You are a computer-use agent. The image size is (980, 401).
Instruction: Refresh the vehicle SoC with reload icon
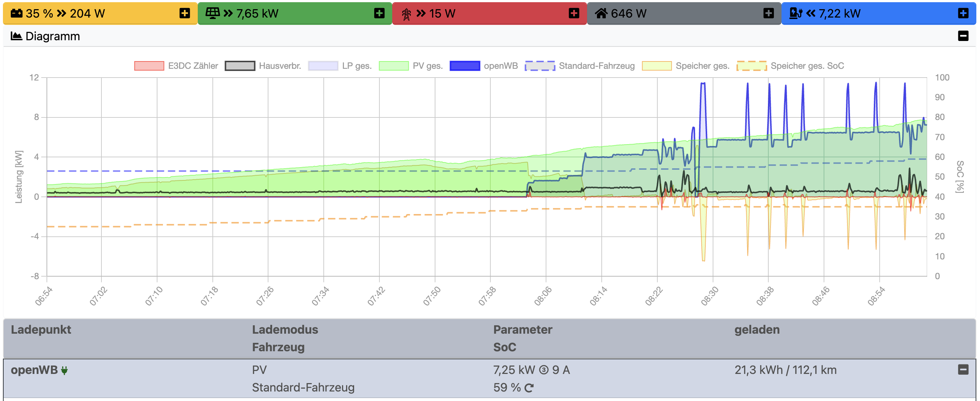[529, 388]
